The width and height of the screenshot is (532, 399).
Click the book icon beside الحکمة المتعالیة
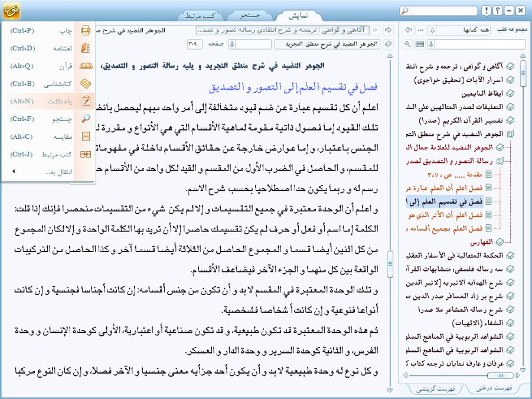click(x=510, y=256)
